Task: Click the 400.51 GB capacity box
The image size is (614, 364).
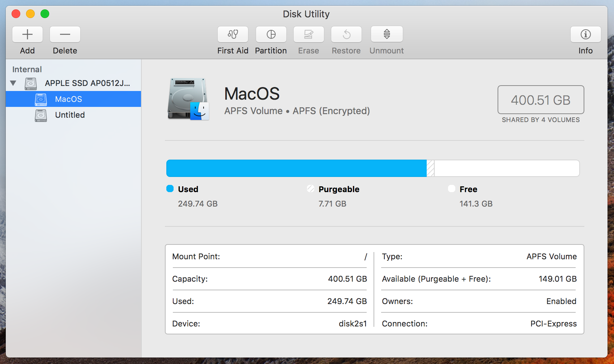Action: point(541,100)
